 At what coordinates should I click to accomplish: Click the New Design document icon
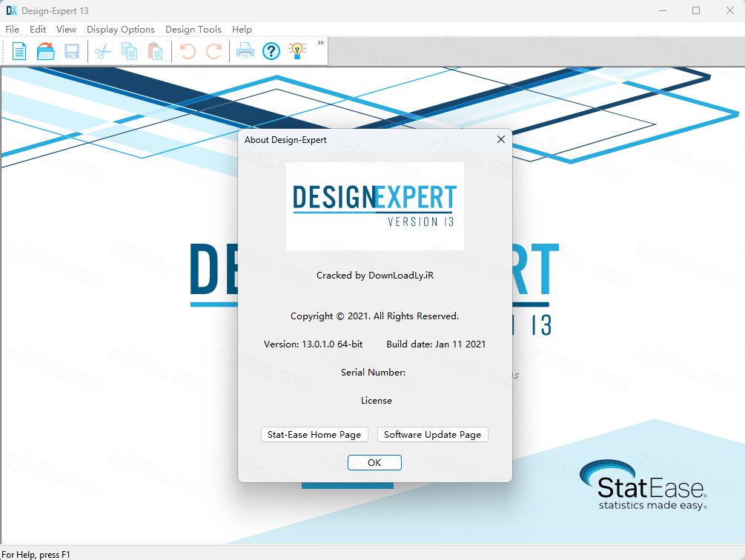19,51
